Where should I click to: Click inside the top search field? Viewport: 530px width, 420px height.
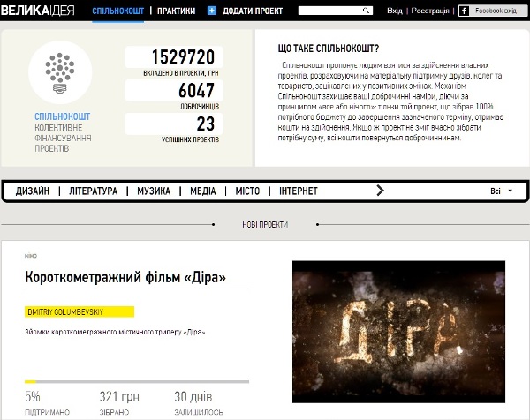pyautogui.click(x=331, y=11)
